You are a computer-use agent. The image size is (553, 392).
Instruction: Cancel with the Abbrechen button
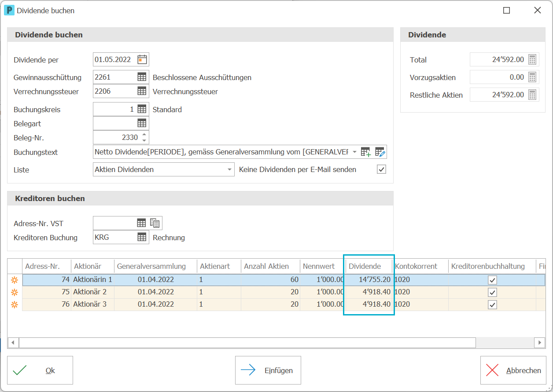[513, 370]
